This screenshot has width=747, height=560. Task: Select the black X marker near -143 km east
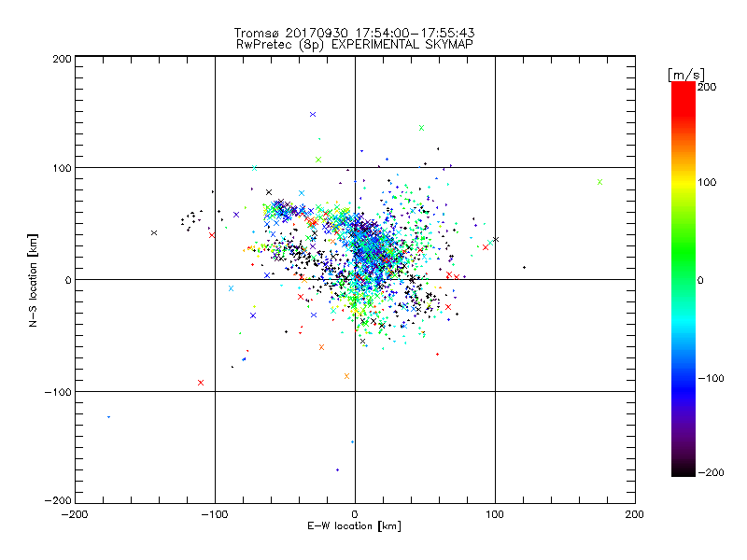tap(154, 232)
